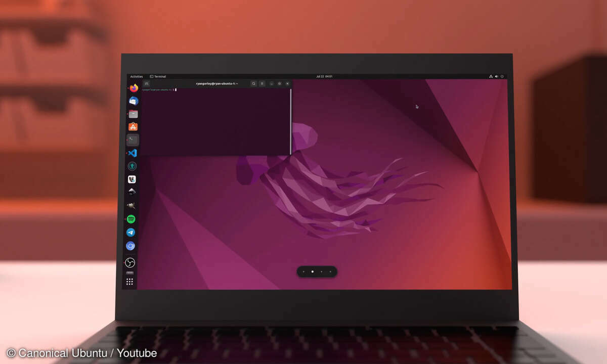Screen dimensions: 607x364
Task: Launch GIMP from the dock
Action: click(131, 206)
